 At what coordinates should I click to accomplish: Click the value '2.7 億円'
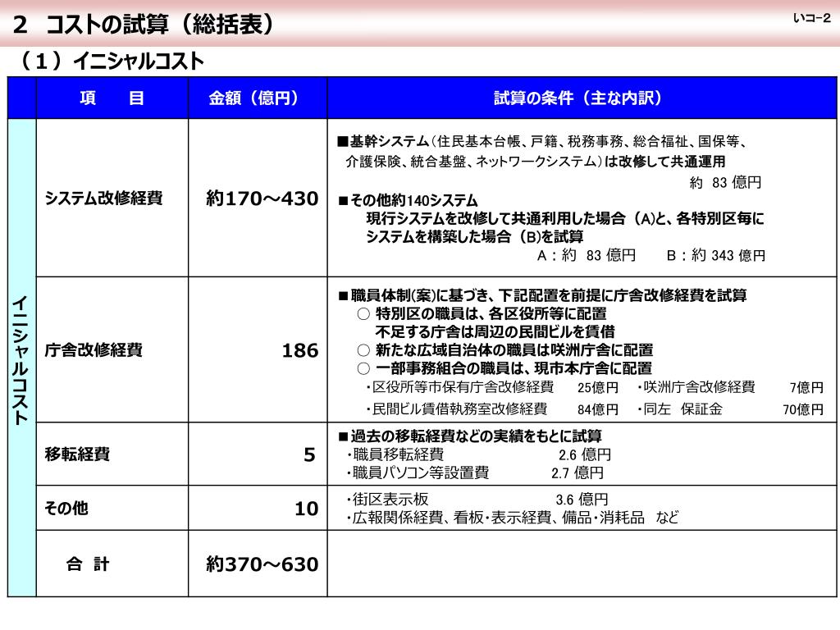pos(577,473)
